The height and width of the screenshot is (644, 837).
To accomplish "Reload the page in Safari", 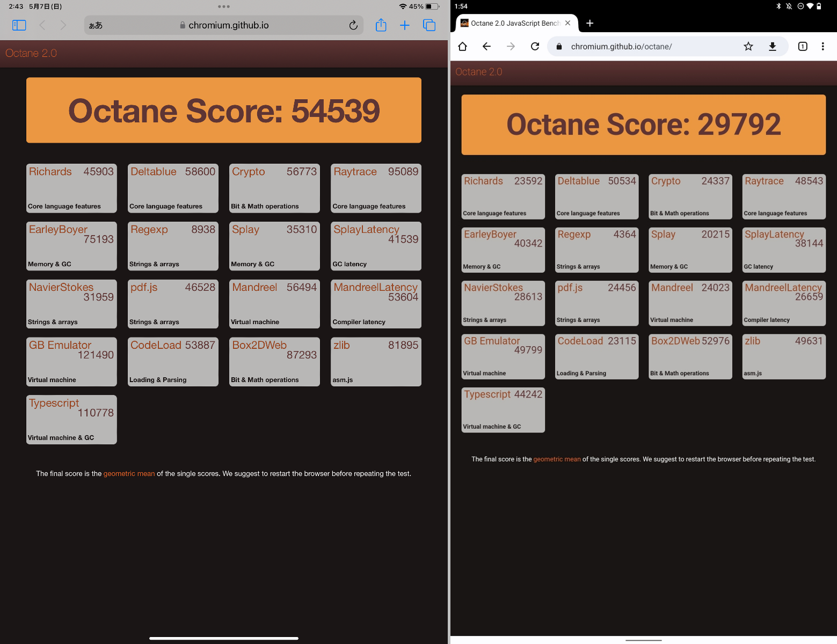I will click(353, 25).
